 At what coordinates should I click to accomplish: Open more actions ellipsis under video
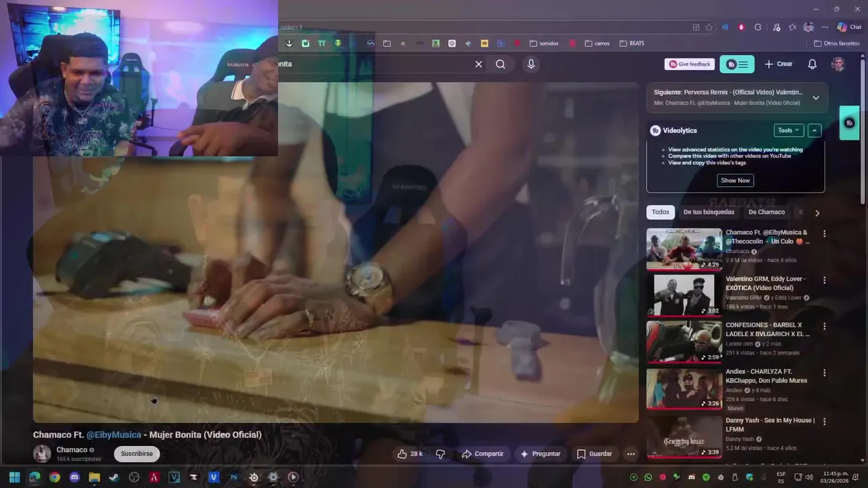coord(631,454)
